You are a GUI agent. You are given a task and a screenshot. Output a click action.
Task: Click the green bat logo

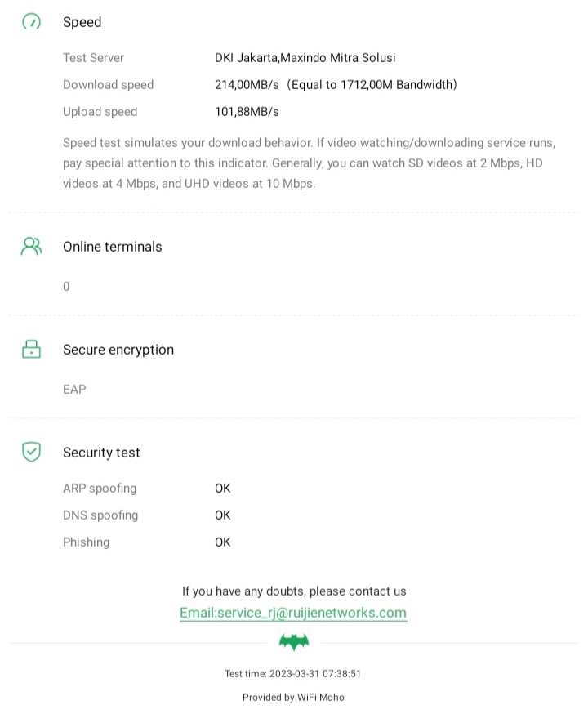click(x=294, y=642)
